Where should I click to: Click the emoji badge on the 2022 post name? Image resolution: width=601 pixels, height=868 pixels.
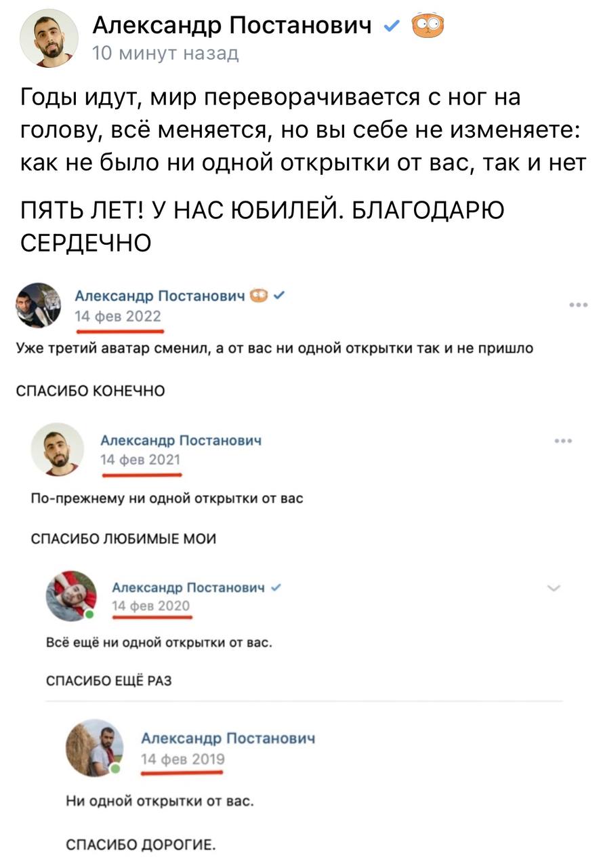click(x=259, y=296)
